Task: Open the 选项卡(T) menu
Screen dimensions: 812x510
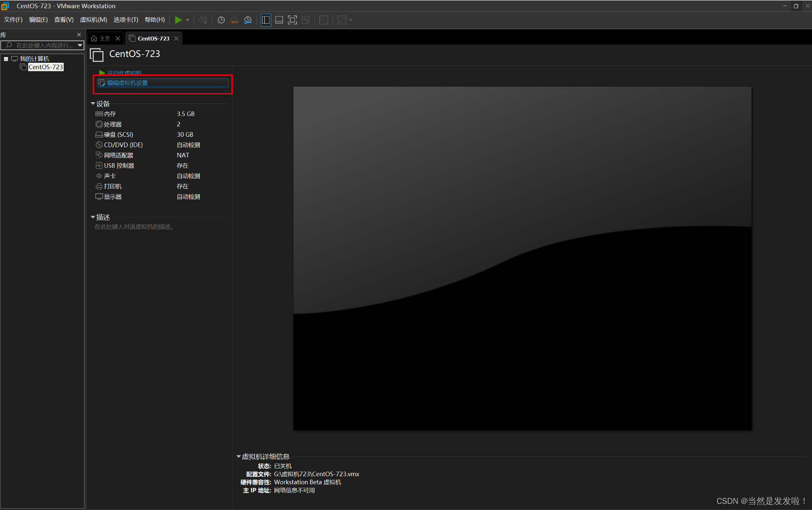Action: coord(126,20)
